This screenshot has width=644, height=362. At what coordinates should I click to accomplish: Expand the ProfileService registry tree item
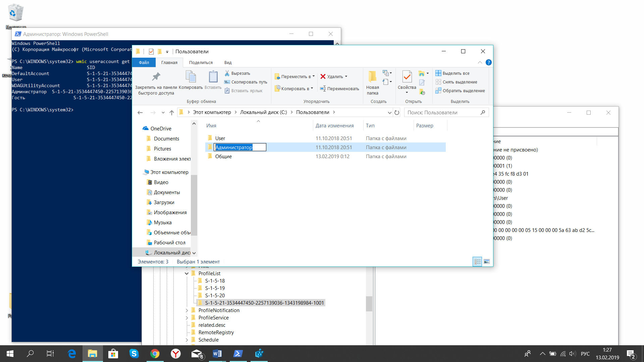pyautogui.click(x=186, y=317)
